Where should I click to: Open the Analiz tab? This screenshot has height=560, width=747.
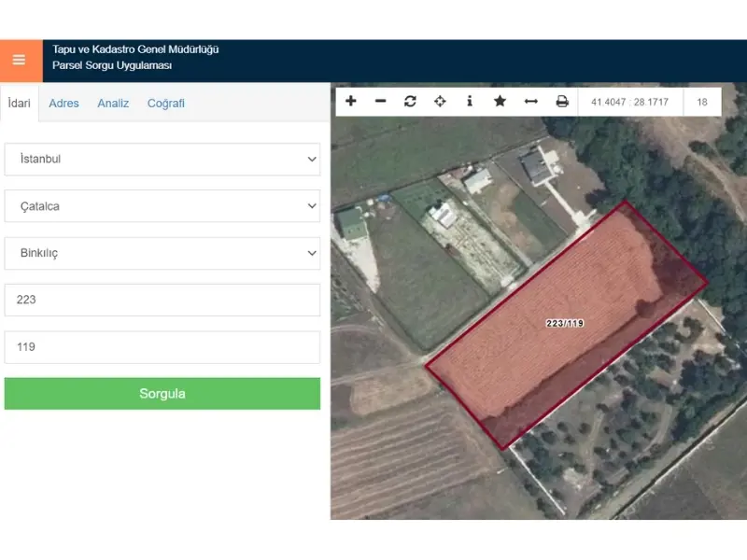[113, 104]
